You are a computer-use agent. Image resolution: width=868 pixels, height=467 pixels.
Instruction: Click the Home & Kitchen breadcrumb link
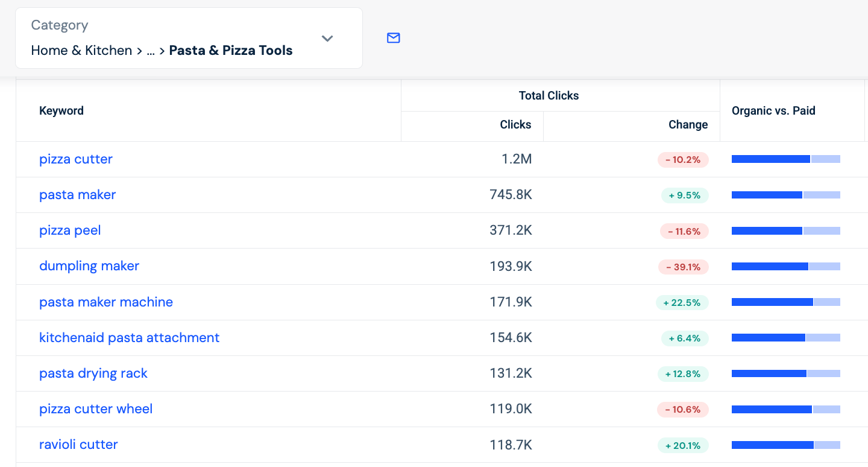[81, 51]
